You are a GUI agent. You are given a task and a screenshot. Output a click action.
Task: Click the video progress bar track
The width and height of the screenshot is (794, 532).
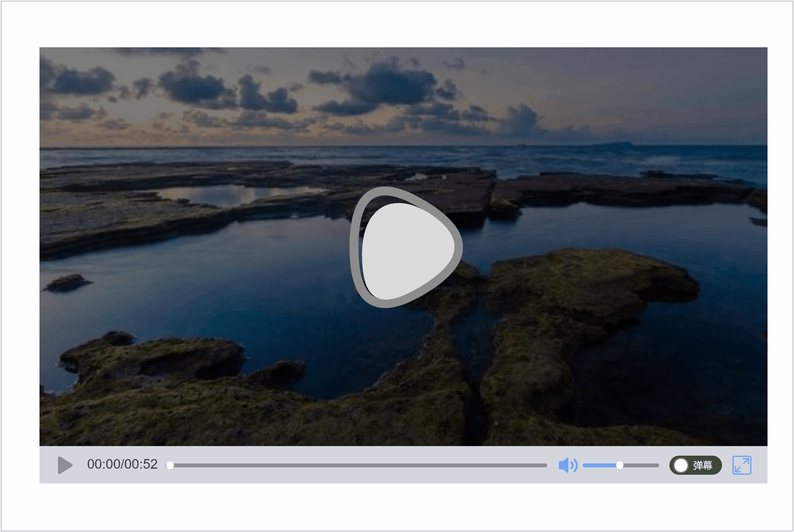coord(357,465)
